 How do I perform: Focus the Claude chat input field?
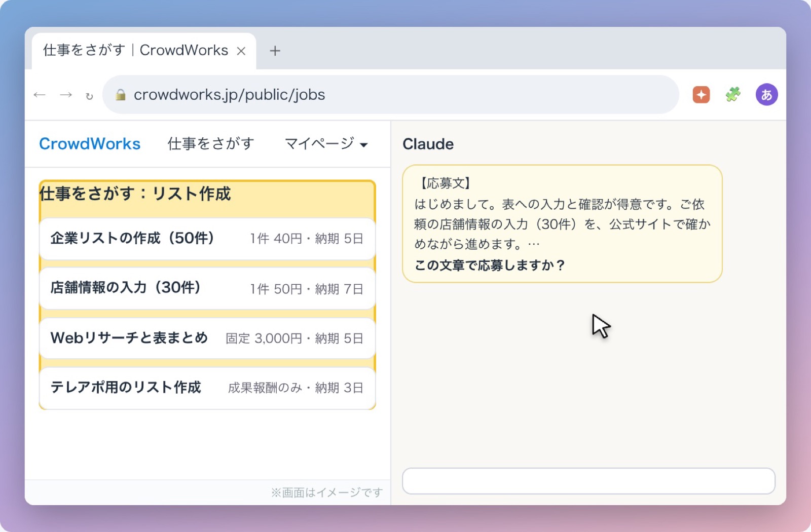588,481
